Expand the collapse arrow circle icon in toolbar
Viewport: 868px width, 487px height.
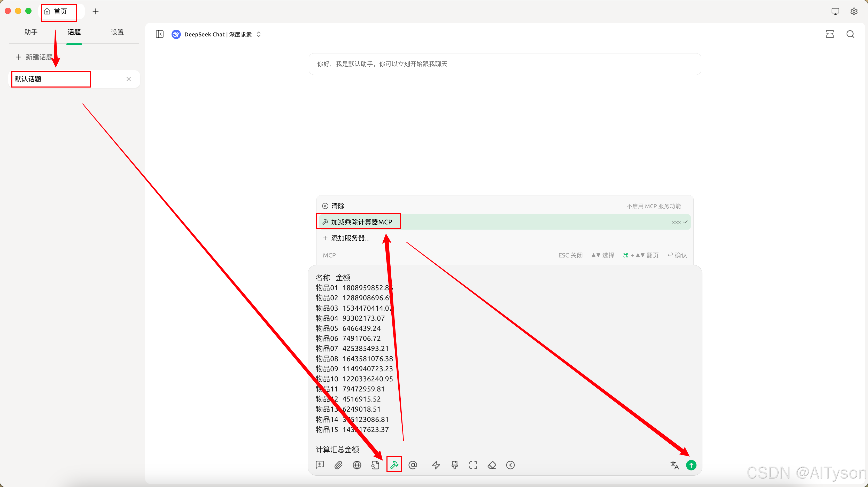[x=510, y=465]
